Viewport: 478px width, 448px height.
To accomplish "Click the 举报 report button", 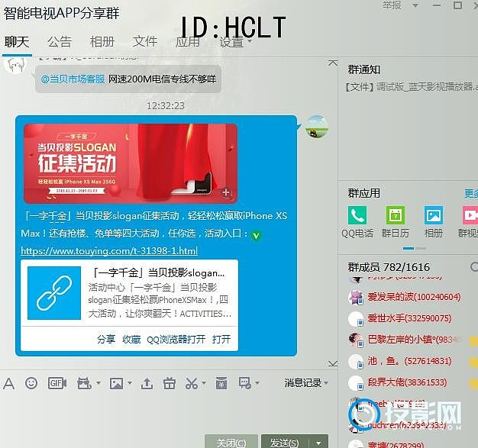I will pos(392,5).
